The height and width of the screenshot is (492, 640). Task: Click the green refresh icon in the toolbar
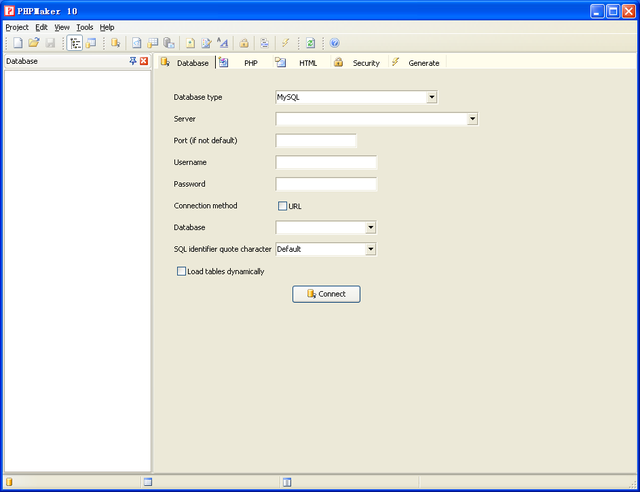(310, 43)
